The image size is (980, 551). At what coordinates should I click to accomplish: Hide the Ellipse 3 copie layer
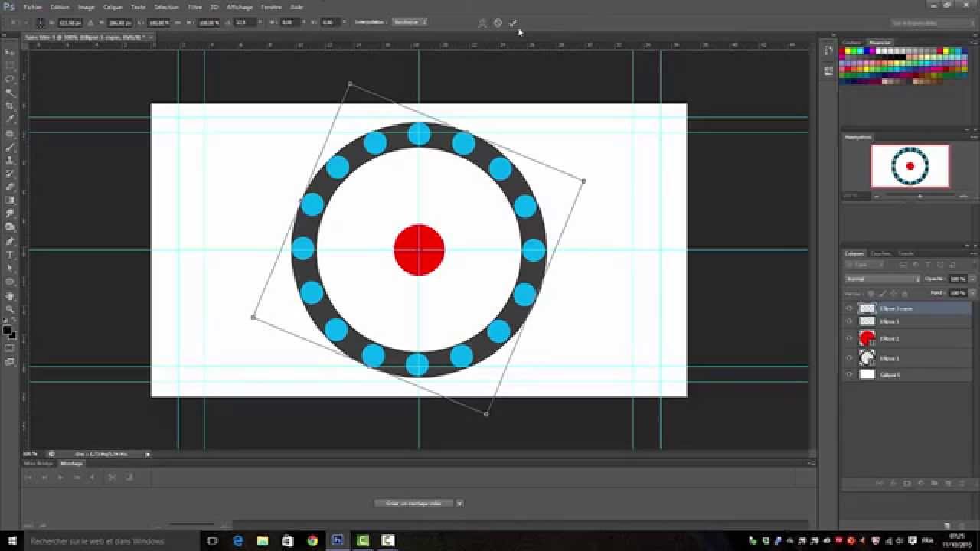(848, 308)
